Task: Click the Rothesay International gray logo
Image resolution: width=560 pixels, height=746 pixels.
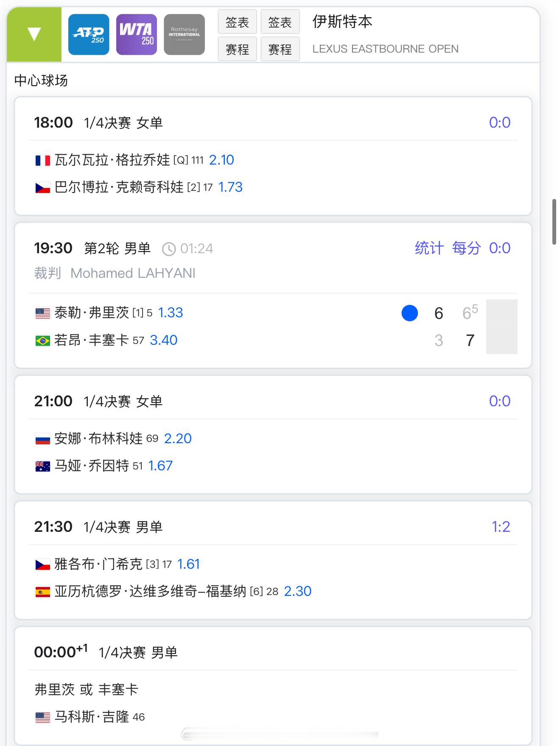Action: click(x=185, y=34)
